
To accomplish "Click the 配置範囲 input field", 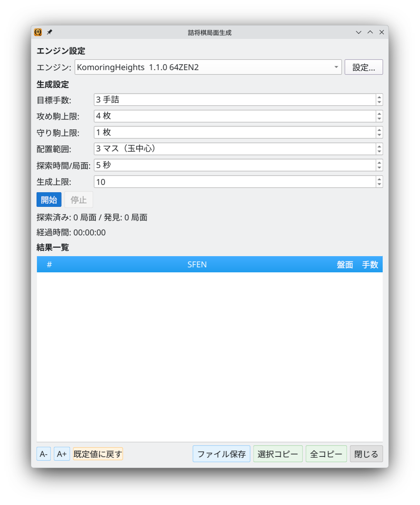I will [235, 149].
